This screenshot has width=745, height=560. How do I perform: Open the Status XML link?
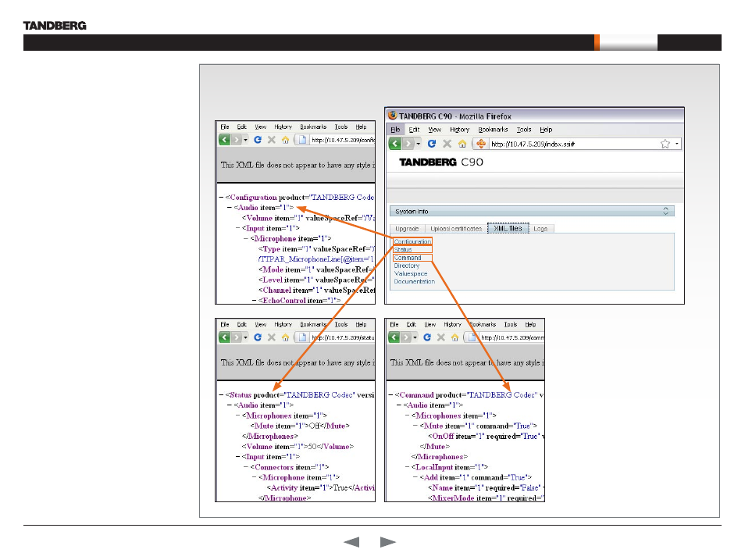[403, 250]
